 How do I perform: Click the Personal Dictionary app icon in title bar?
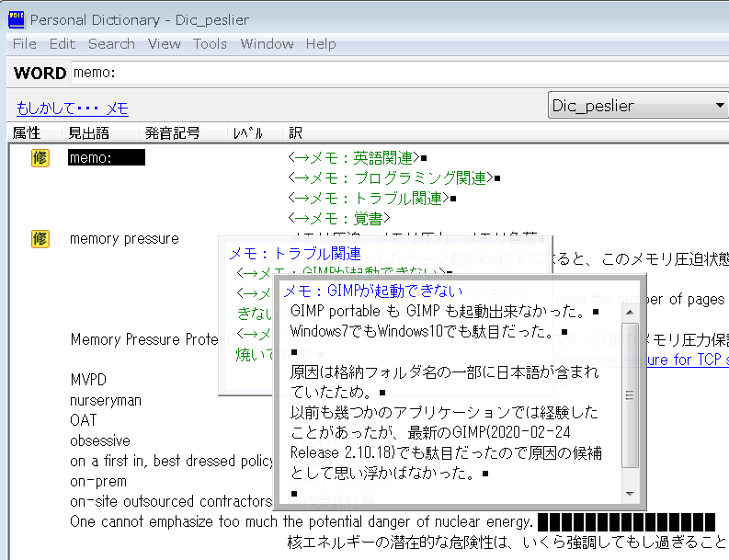17,20
